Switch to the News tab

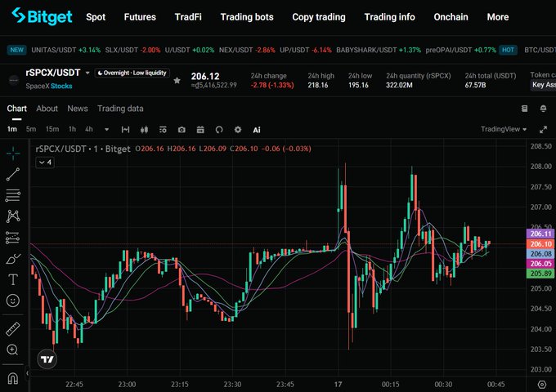click(x=78, y=109)
